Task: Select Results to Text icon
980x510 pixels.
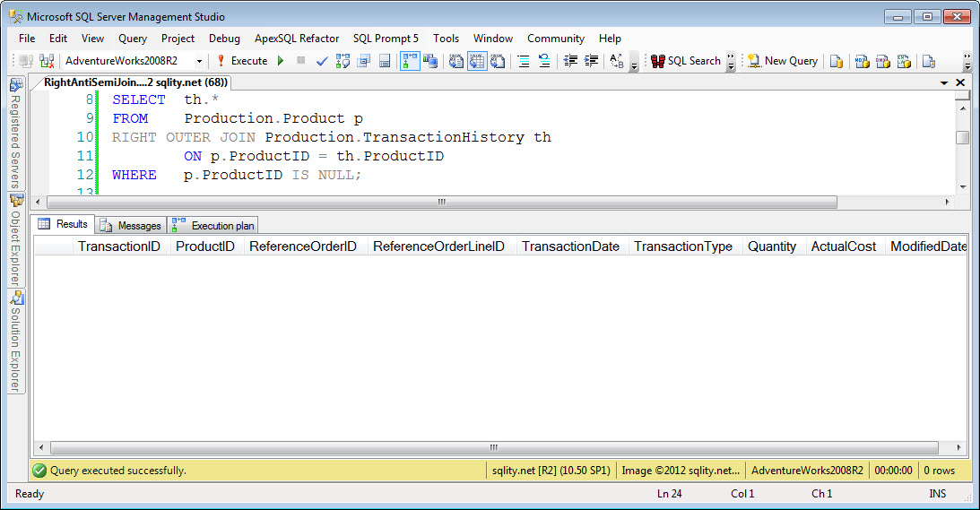Action: (456, 61)
